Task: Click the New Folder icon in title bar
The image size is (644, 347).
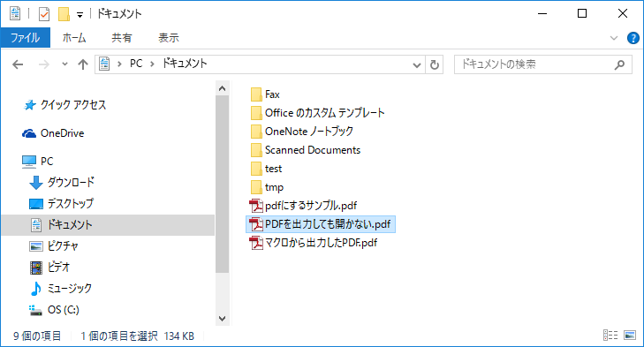Action: [x=64, y=14]
